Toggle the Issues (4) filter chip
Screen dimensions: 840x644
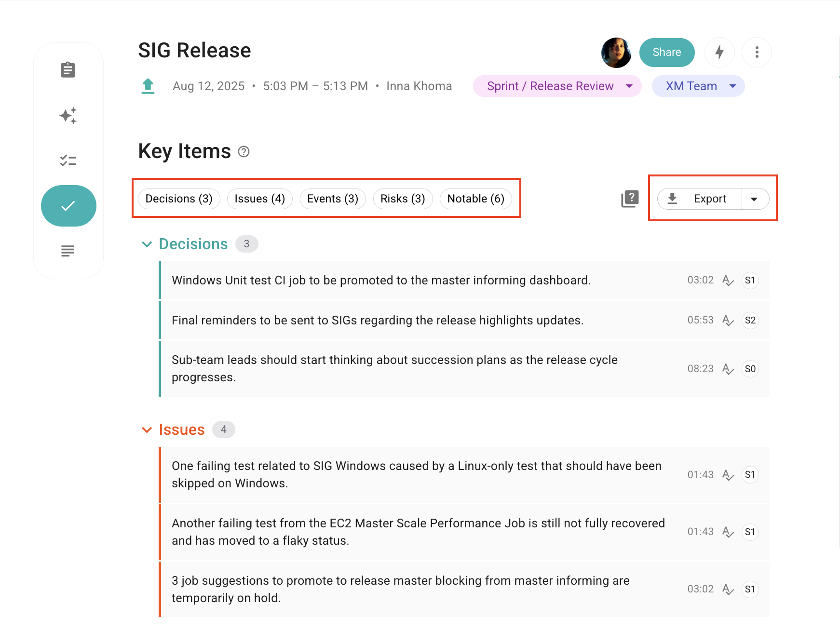[x=259, y=199]
